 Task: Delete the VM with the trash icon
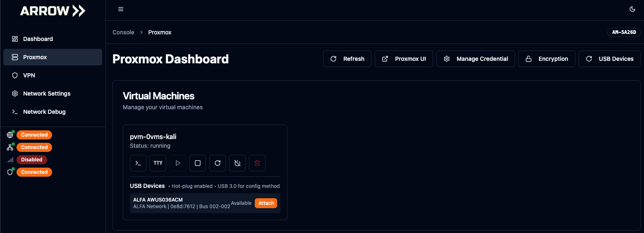[257, 163]
